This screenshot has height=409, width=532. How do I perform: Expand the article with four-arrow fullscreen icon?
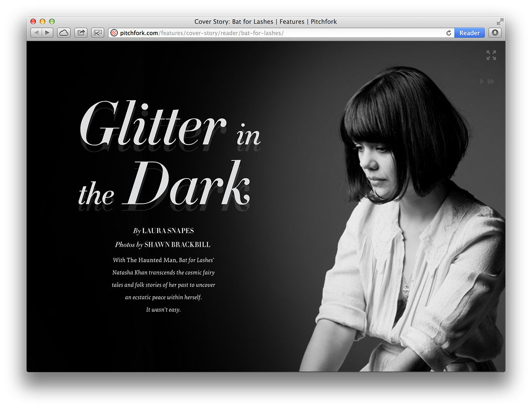tap(491, 55)
